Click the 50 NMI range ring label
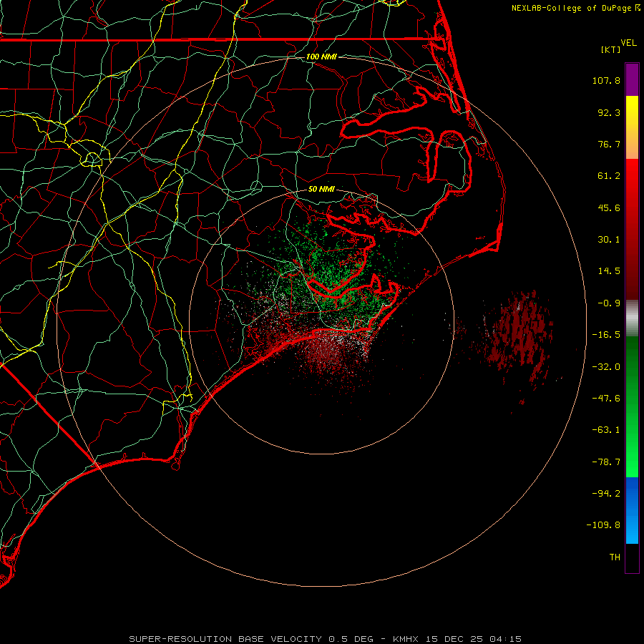The height and width of the screenshot is (644, 644). click(321, 190)
